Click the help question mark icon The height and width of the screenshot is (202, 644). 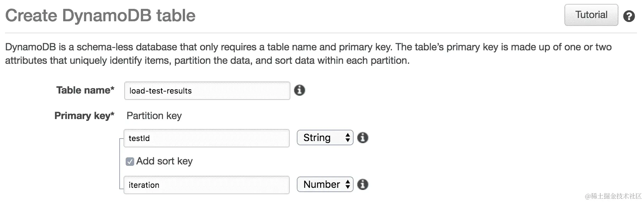[x=629, y=16]
